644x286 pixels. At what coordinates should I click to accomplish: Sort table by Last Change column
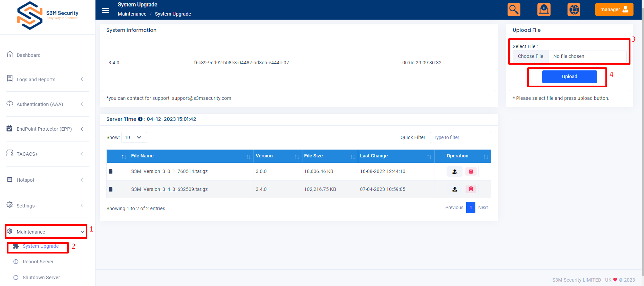point(396,156)
